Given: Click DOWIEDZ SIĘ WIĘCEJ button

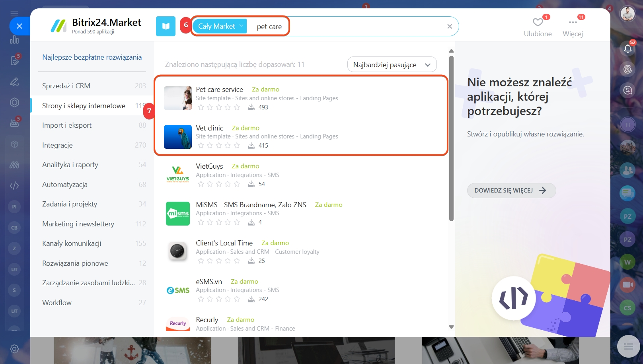Looking at the screenshot, I should click(511, 191).
